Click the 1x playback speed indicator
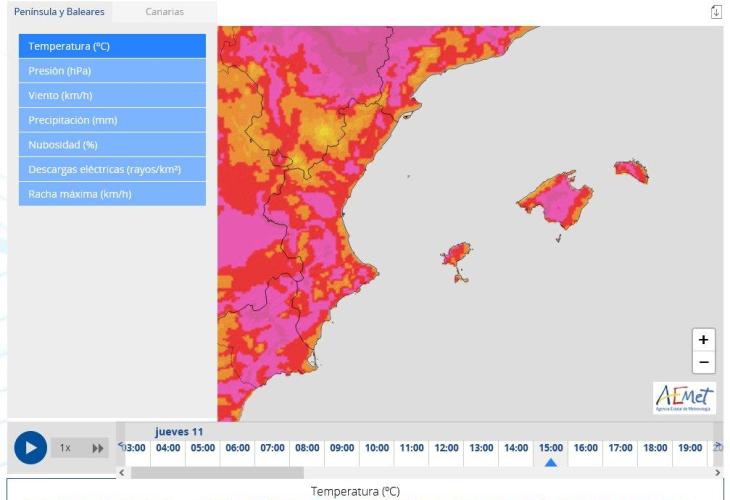Screen dimensions: 730x500 (x=65, y=448)
